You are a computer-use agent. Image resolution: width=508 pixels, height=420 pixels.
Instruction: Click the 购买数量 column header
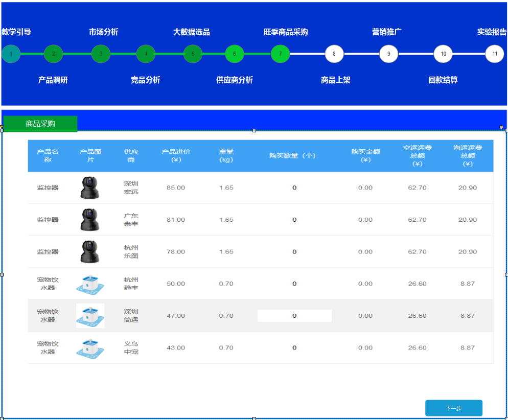click(x=292, y=156)
